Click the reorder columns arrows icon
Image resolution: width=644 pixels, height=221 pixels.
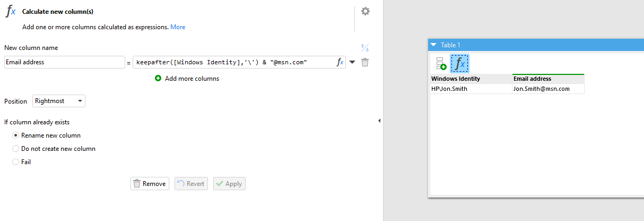pyautogui.click(x=364, y=48)
